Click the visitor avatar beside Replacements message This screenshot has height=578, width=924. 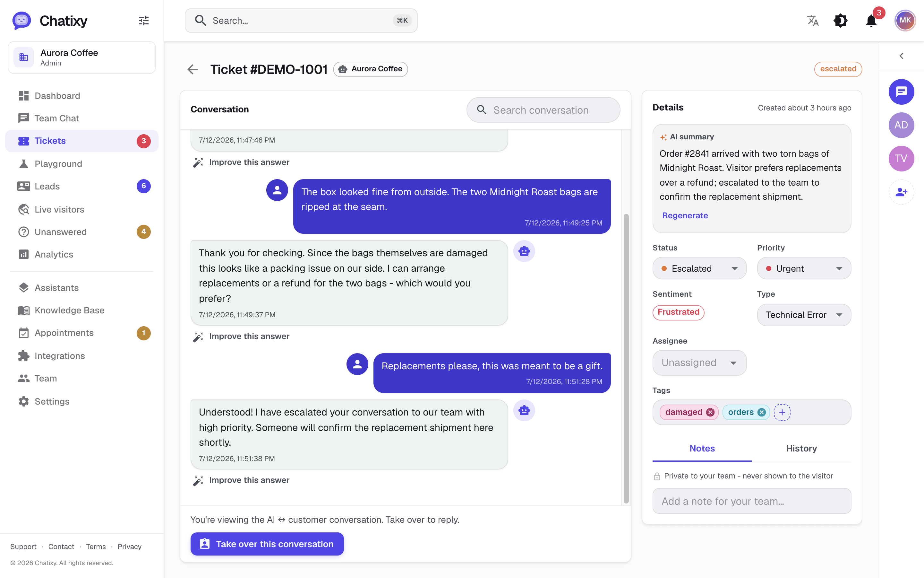[x=357, y=364]
